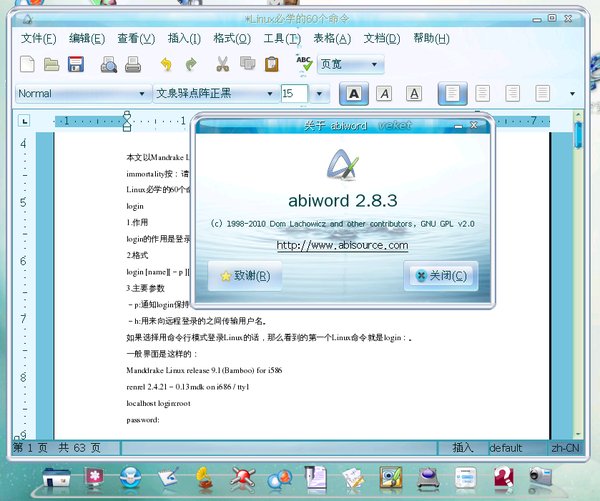Click the 'default' status bar entry

point(505,448)
